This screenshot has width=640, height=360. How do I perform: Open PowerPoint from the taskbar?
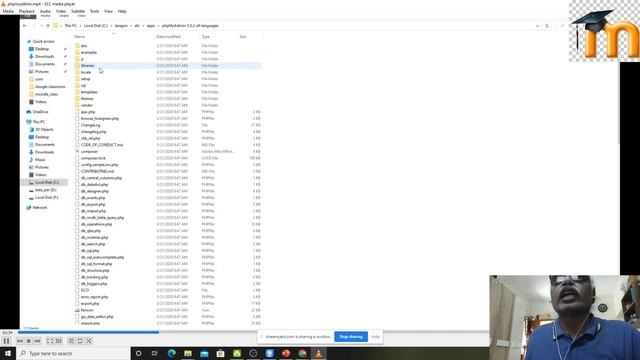[286, 353]
